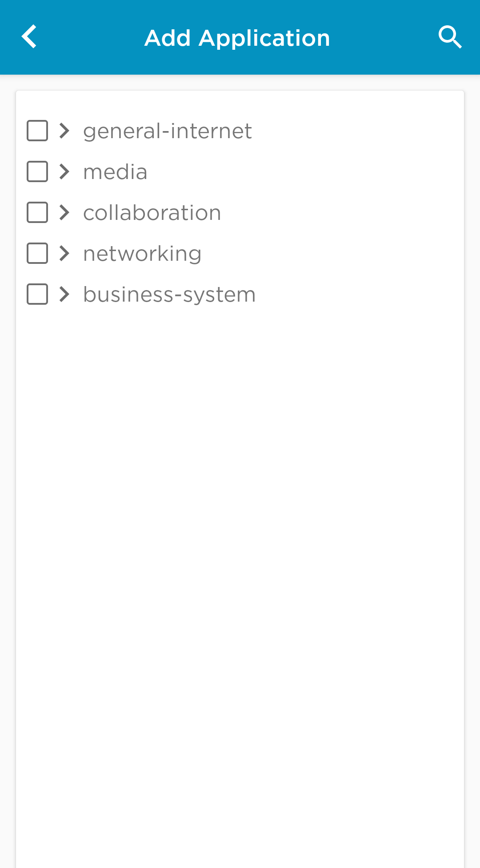Click the business-system label text
The image size is (480, 868).
click(169, 295)
